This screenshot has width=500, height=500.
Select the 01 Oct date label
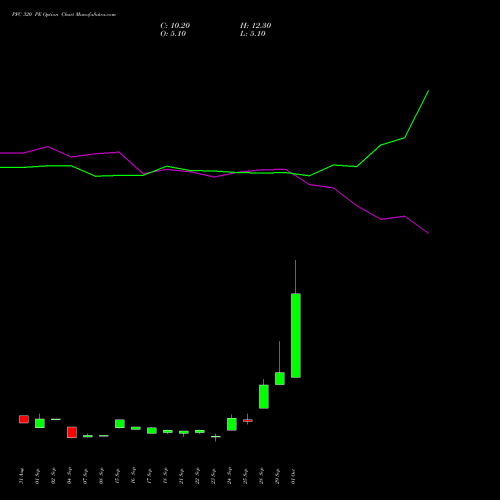294,476
